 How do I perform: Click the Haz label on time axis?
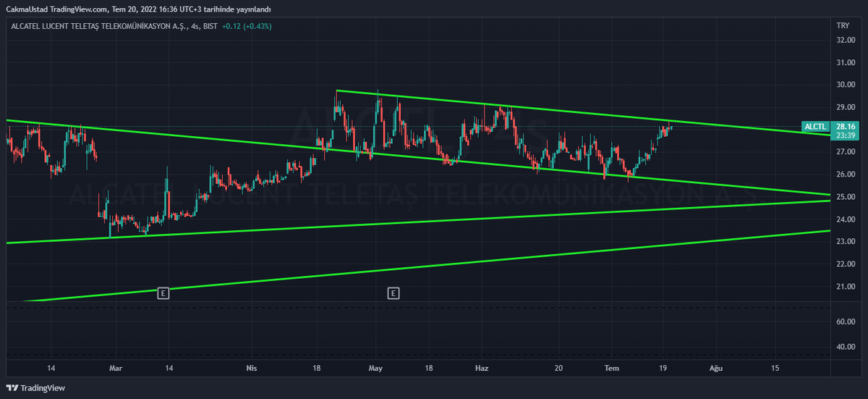pos(482,368)
